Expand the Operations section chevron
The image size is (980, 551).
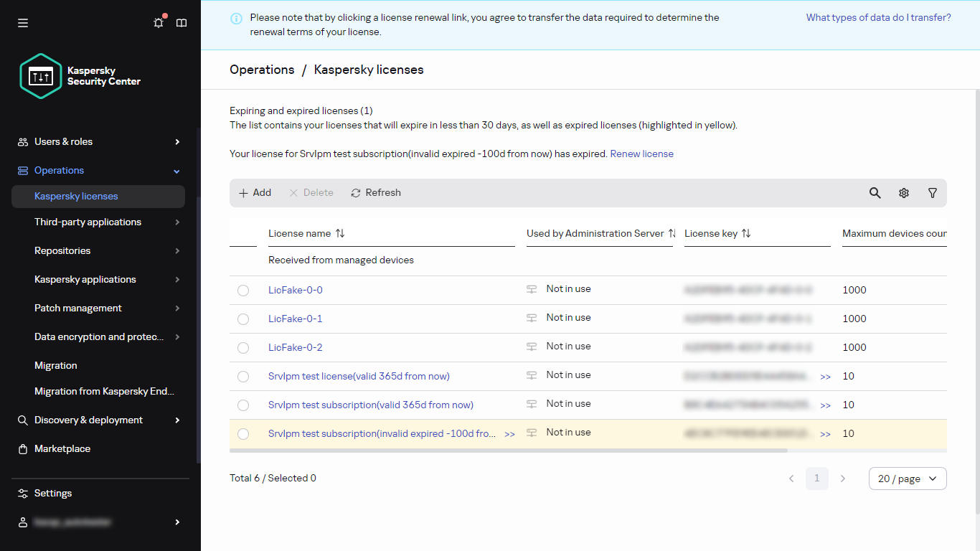point(176,170)
